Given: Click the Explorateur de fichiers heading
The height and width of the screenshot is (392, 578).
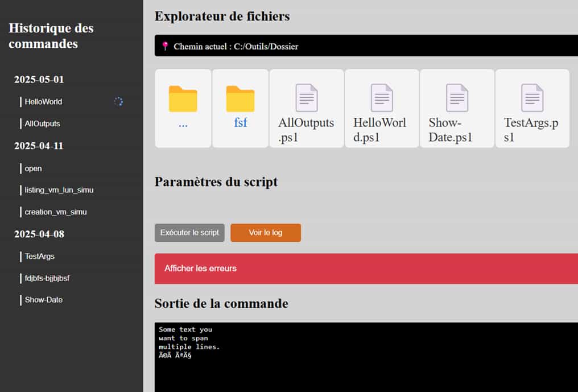Looking at the screenshot, I should coord(222,16).
